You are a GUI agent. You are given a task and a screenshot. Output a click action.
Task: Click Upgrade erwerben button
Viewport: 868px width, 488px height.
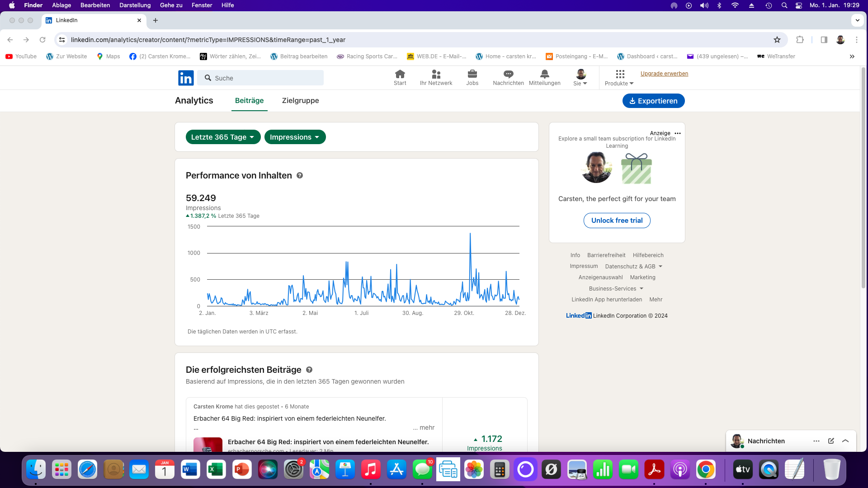click(664, 73)
